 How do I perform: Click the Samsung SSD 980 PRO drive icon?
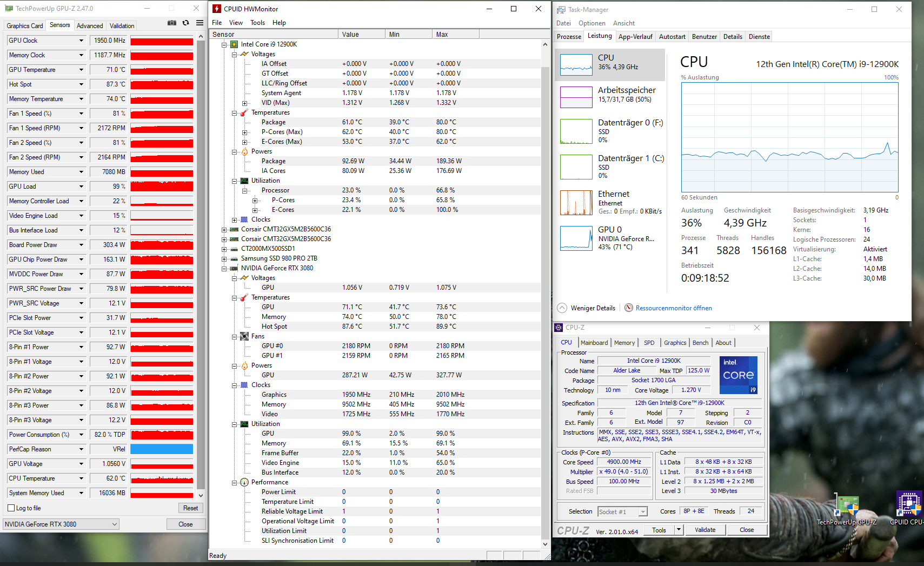pyautogui.click(x=234, y=258)
